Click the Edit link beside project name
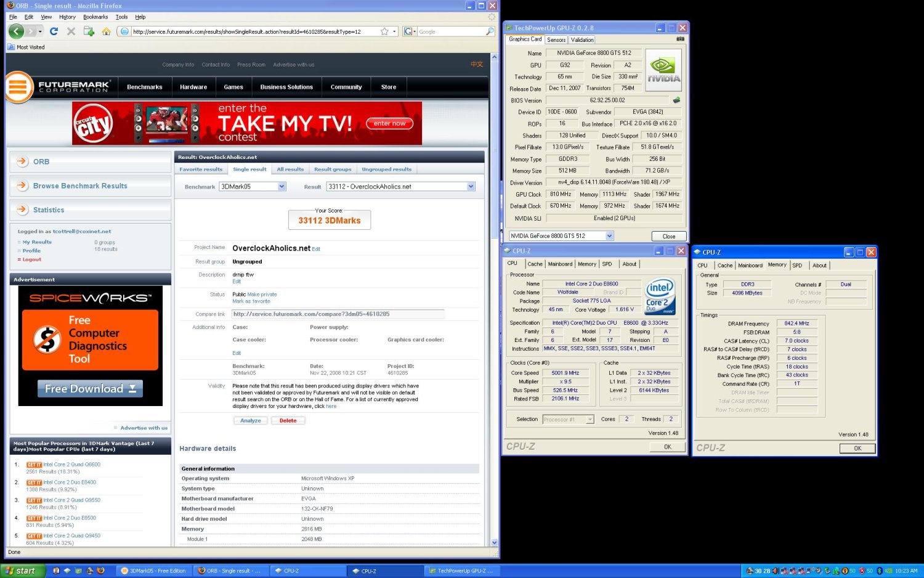Image resolution: width=924 pixels, height=578 pixels. click(x=316, y=249)
